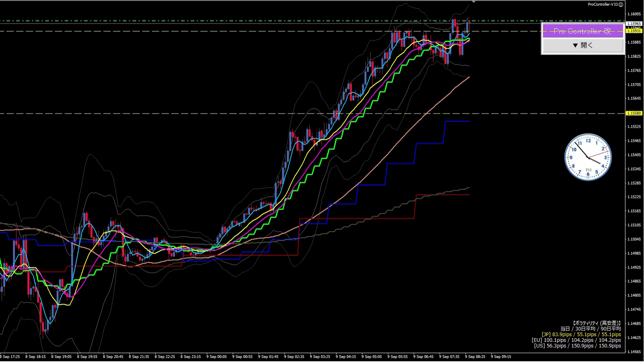Click the 8 Sep 17:25 time label
644x362 pixels.
point(10,357)
